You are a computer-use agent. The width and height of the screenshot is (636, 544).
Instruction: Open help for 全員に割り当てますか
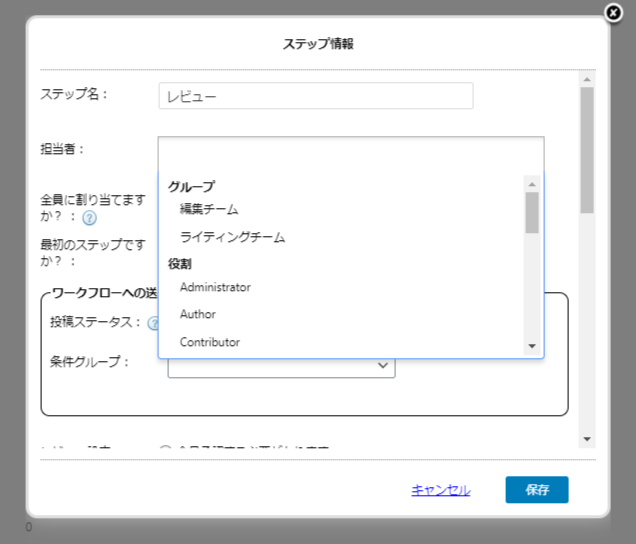pos(89,218)
